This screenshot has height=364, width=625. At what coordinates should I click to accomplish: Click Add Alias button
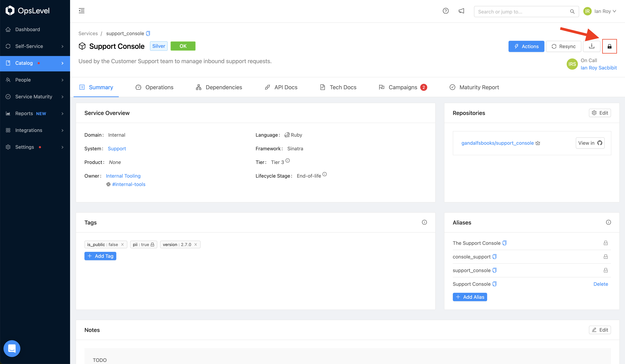tap(470, 297)
